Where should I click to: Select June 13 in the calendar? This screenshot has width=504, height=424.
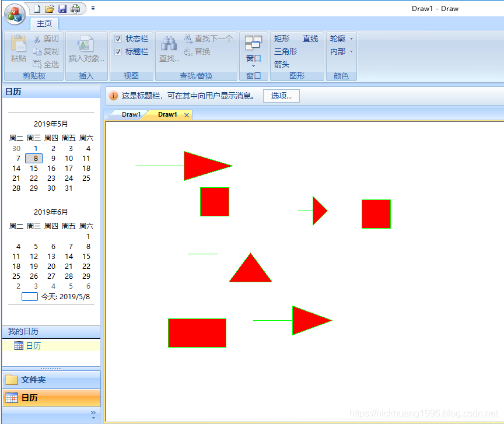pos(51,257)
